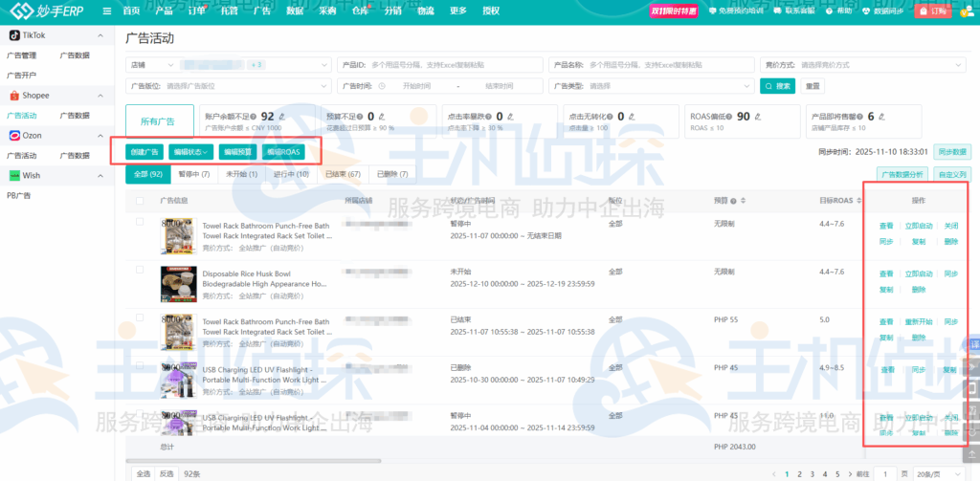980x481 pixels.
Task: Click 重新开始 for the 已结束 ad
Action: (x=919, y=321)
